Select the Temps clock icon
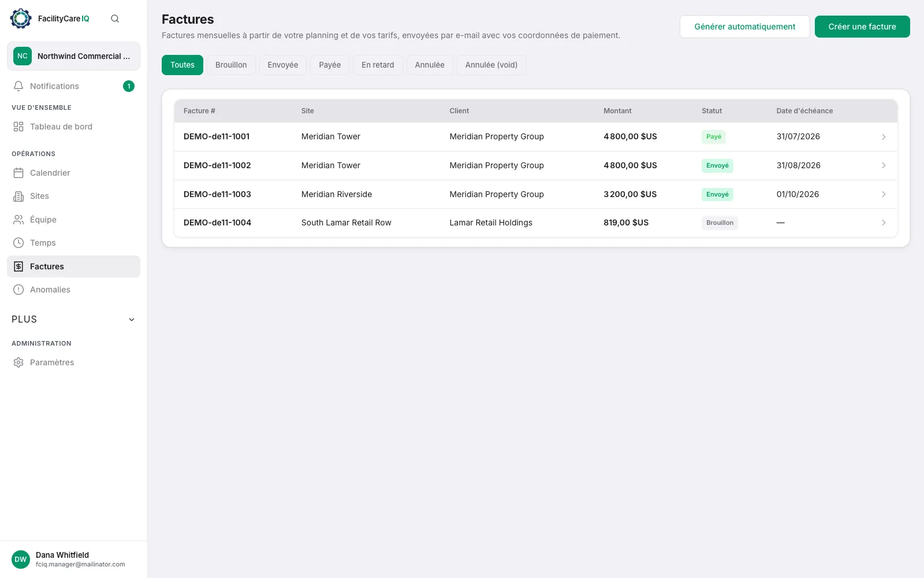The image size is (924, 578). 18,243
